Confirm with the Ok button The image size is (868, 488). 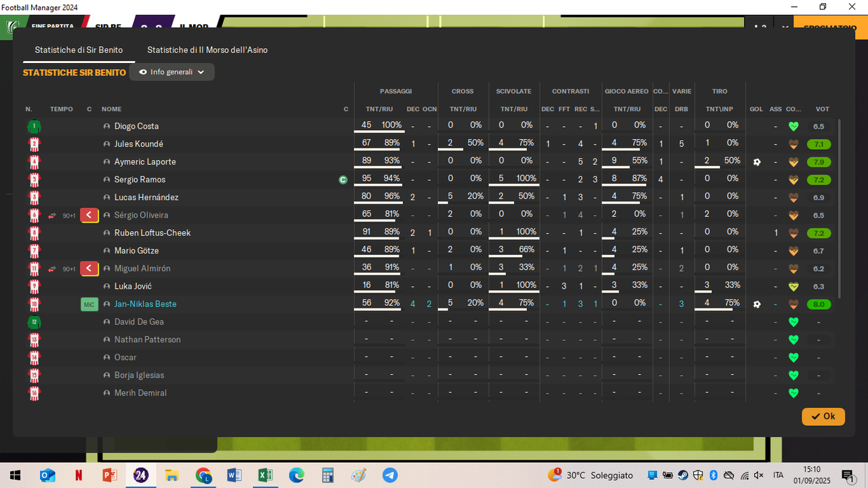(x=823, y=416)
